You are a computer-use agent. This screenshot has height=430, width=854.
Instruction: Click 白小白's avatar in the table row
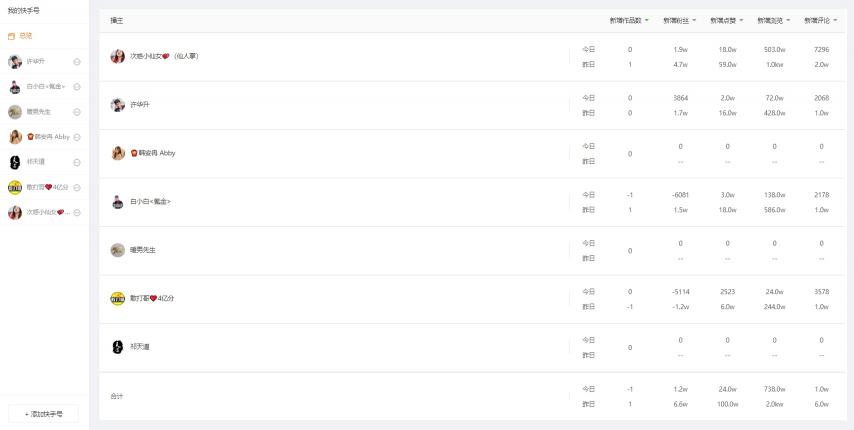click(x=118, y=202)
